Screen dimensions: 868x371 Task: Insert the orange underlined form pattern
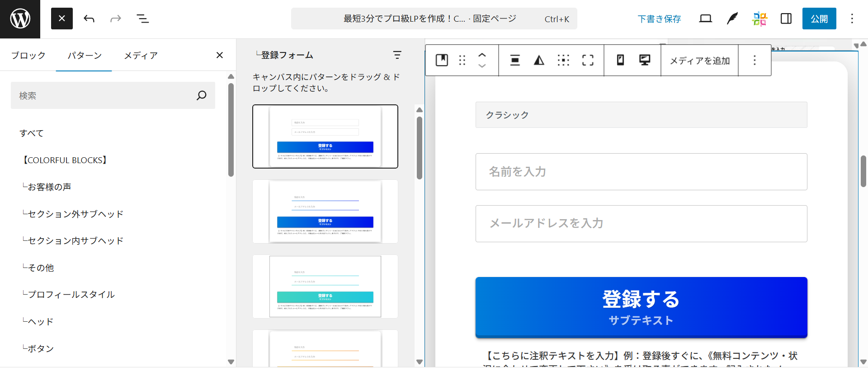coord(325,348)
